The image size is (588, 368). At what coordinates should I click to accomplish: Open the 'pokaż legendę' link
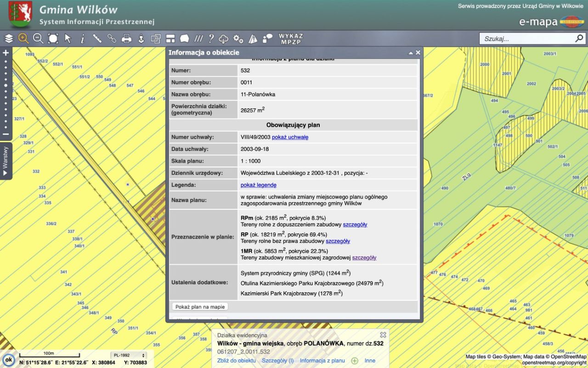pos(258,185)
